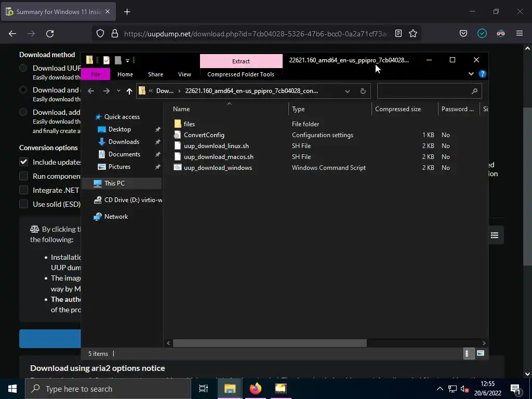Open Firefox from the Windows taskbar
The width and height of the screenshot is (532, 399).
click(x=256, y=389)
